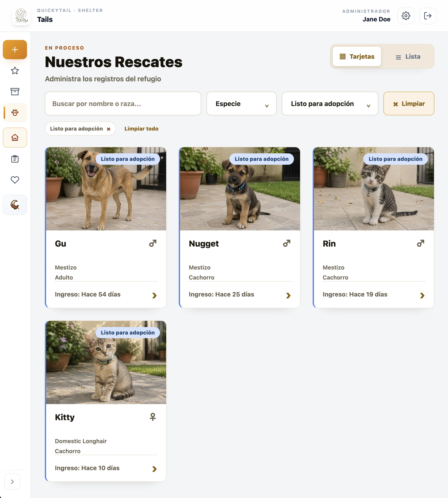448x498 pixels.
Task: Open Kitty's photo thumbnail
Action: coord(106,362)
